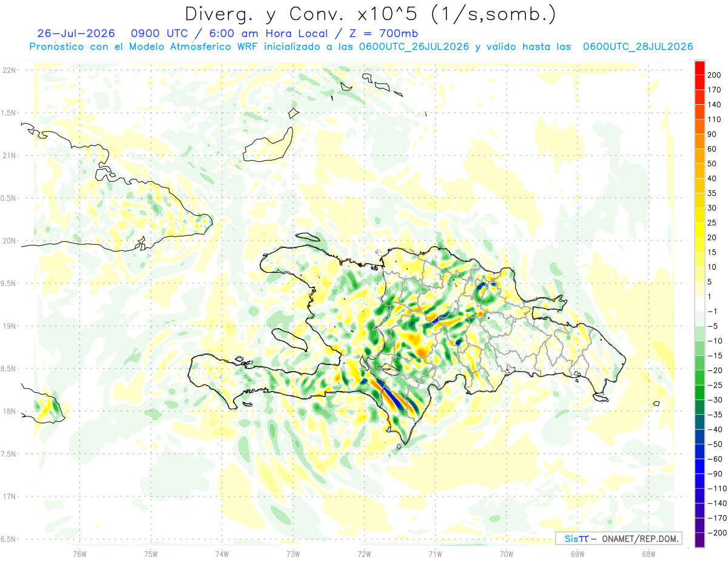This screenshot has width=728, height=562.
Task: Click the "19N" latitude label
Action: pos(10,326)
